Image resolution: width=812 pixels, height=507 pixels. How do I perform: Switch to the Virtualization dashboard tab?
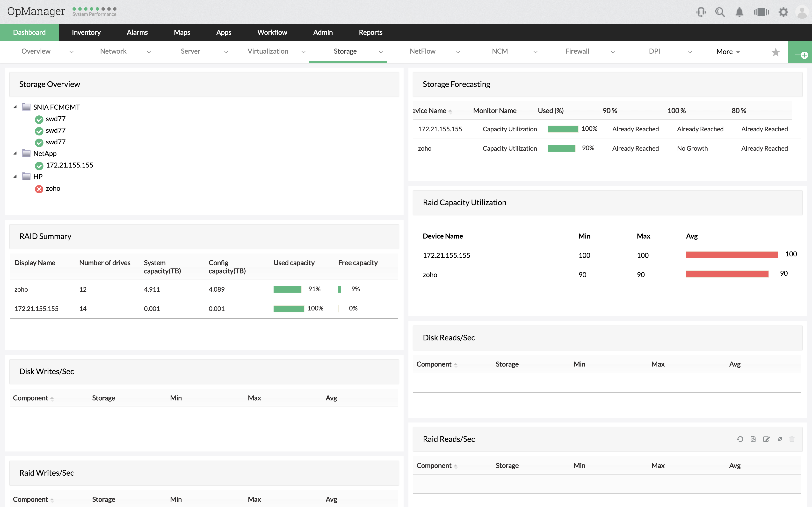click(x=268, y=51)
